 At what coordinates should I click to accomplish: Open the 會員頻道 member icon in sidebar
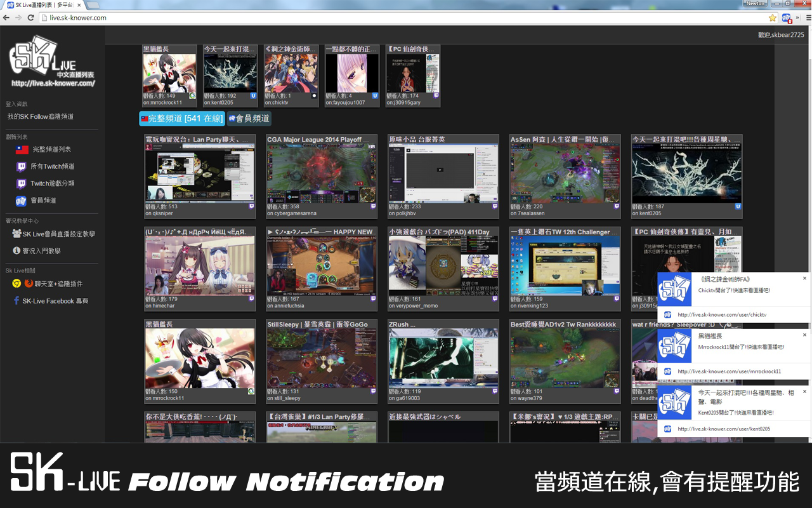click(x=21, y=201)
